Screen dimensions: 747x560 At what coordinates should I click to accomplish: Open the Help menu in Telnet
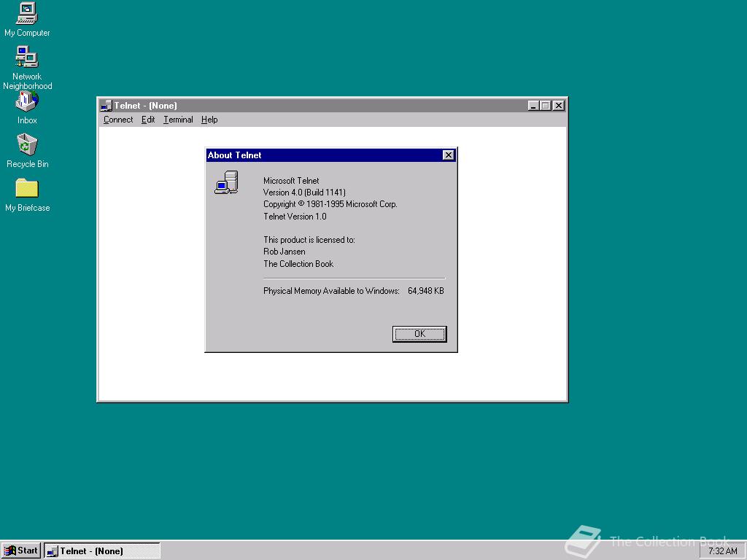pyautogui.click(x=209, y=120)
